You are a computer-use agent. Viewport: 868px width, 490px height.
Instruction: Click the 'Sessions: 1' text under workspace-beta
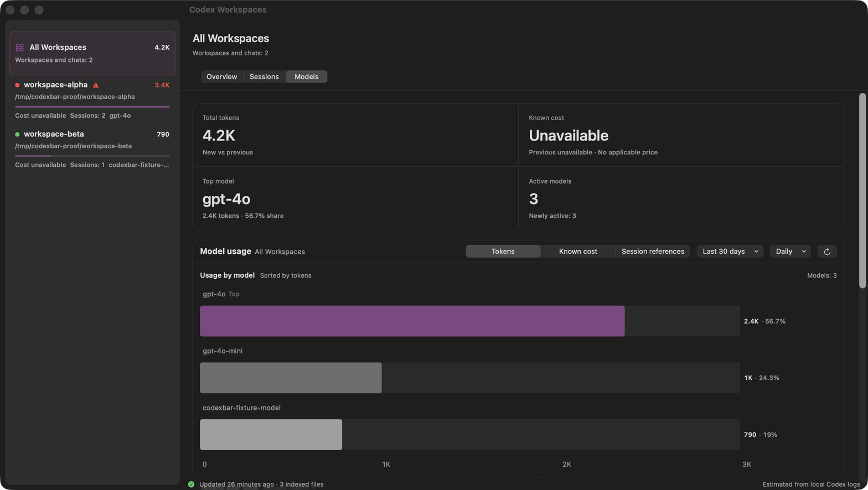coord(87,165)
